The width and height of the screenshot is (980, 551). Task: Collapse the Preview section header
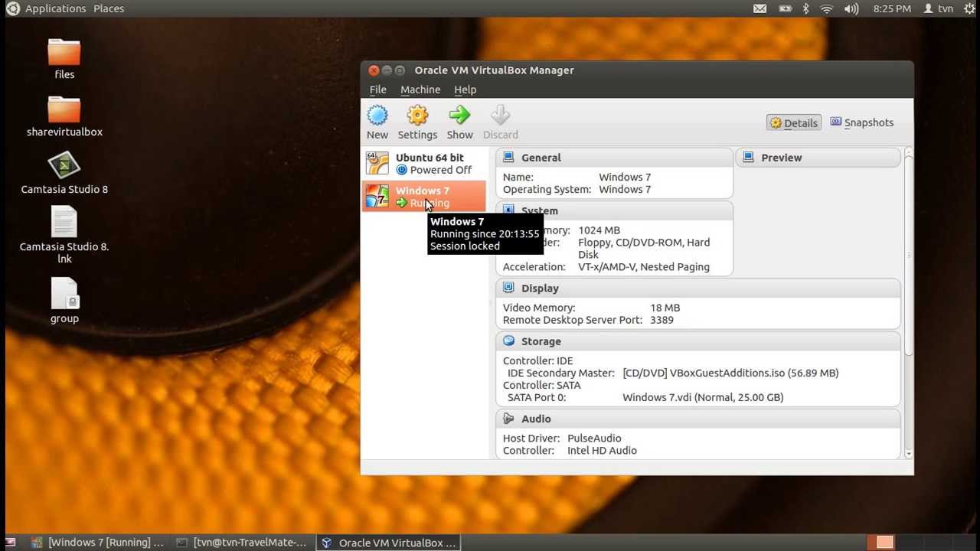click(x=818, y=158)
